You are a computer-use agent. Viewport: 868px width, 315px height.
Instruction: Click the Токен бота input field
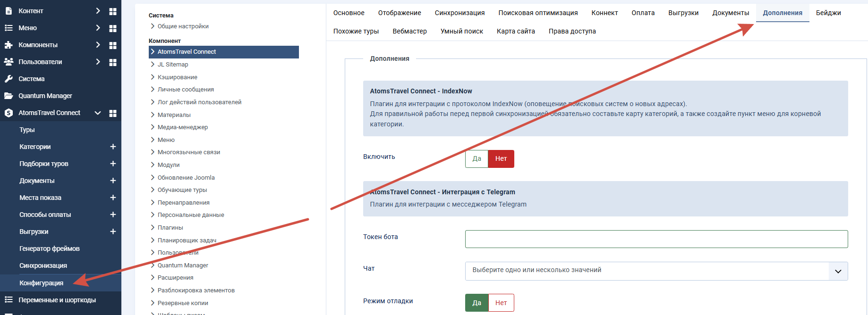point(656,239)
